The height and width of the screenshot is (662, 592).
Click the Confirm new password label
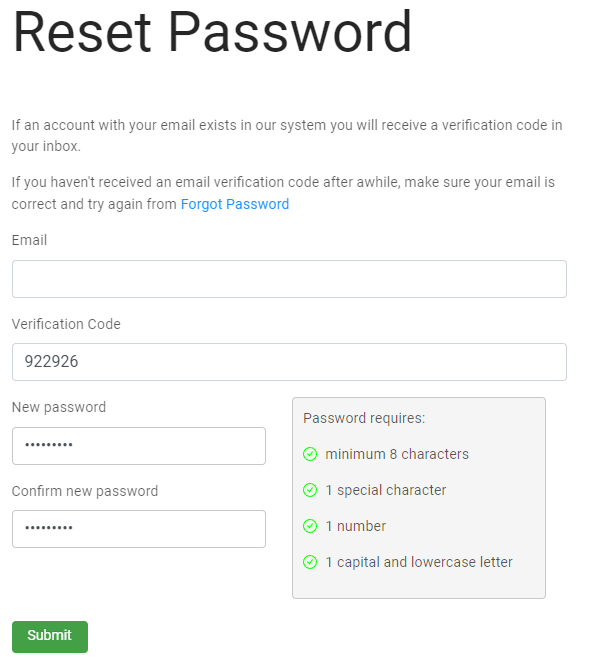pos(84,491)
